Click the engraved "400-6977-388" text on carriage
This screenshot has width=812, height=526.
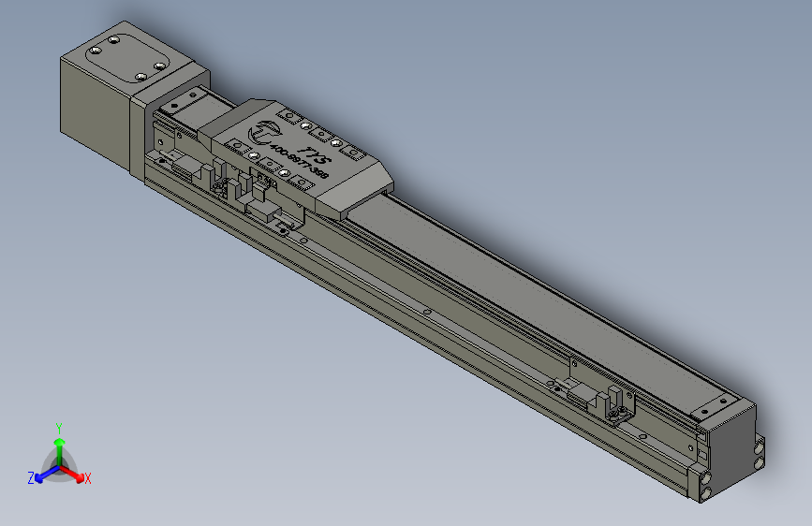tap(300, 162)
